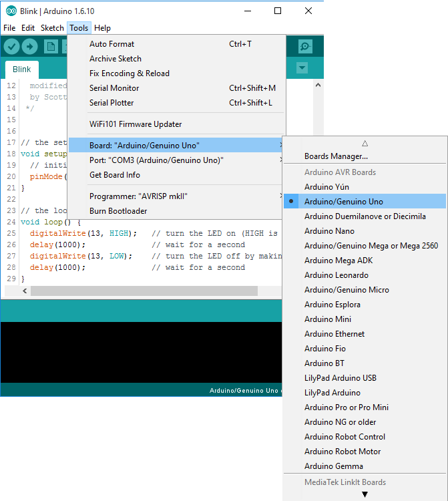
Task: Select the checked Arduino/Genuino Uno board
Action: point(365,202)
